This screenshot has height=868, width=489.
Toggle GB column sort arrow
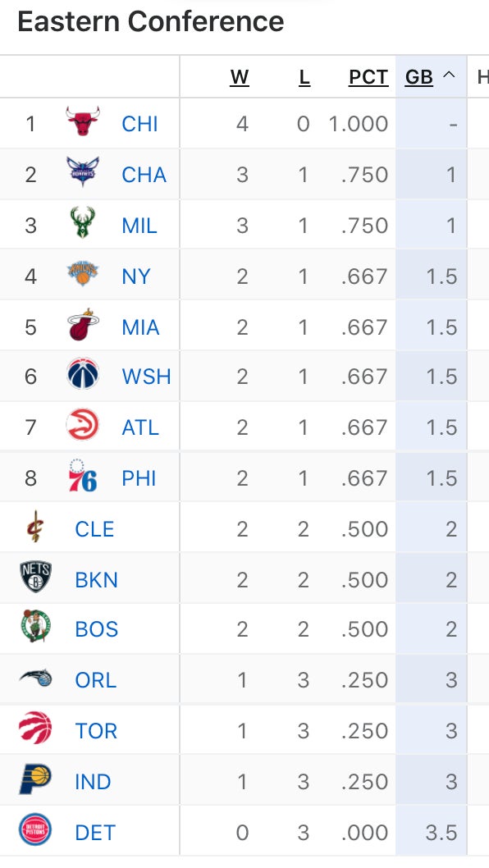449,75
